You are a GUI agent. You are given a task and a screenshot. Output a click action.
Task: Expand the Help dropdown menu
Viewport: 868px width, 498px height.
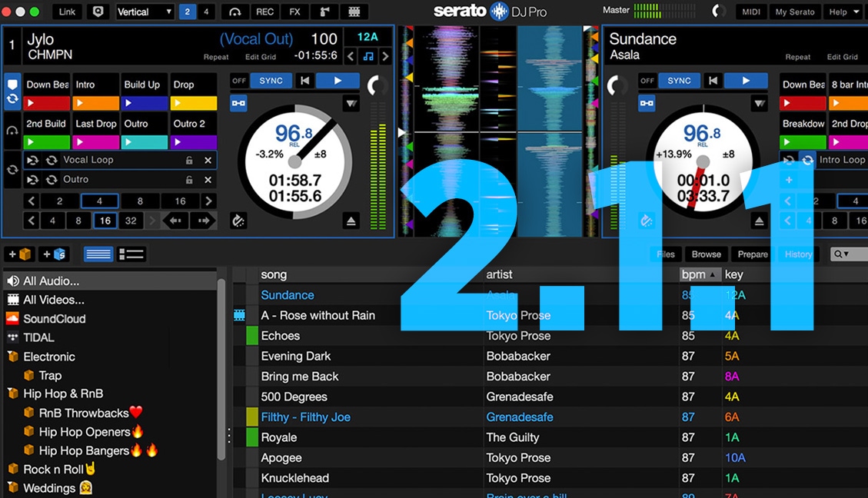[843, 12]
